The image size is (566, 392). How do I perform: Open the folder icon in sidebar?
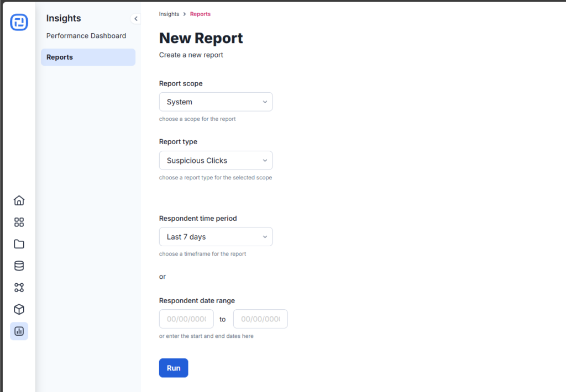pyautogui.click(x=19, y=244)
